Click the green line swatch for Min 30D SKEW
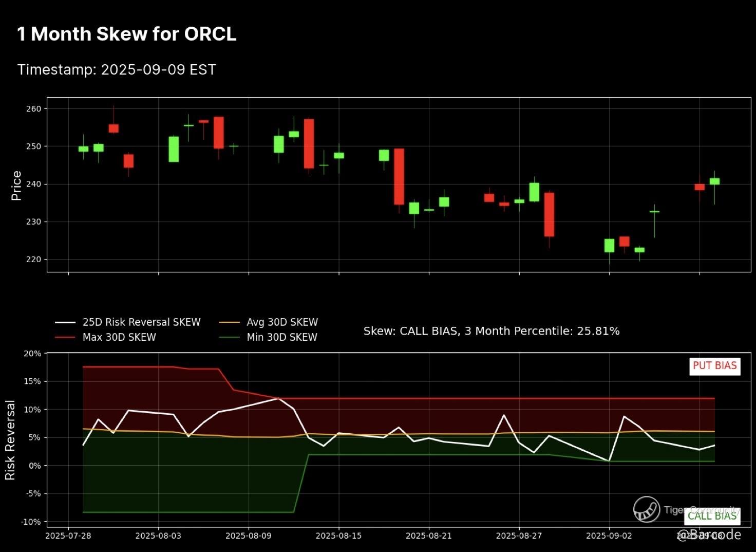Viewport: 756px width, 552px height. (x=229, y=338)
